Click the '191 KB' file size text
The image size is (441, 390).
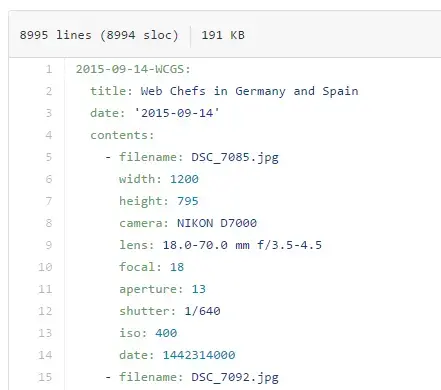pyautogui.click(x=223, y=35)
